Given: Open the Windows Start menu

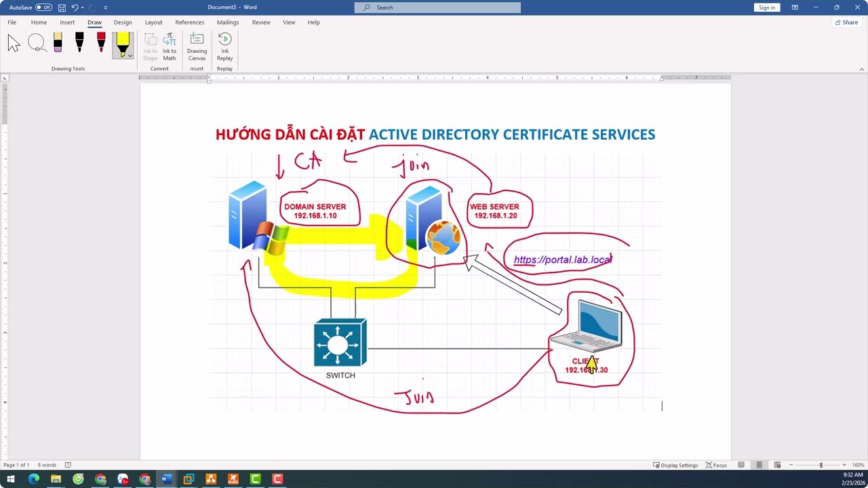Looking at the screenshot, I should tap(11, 479).
